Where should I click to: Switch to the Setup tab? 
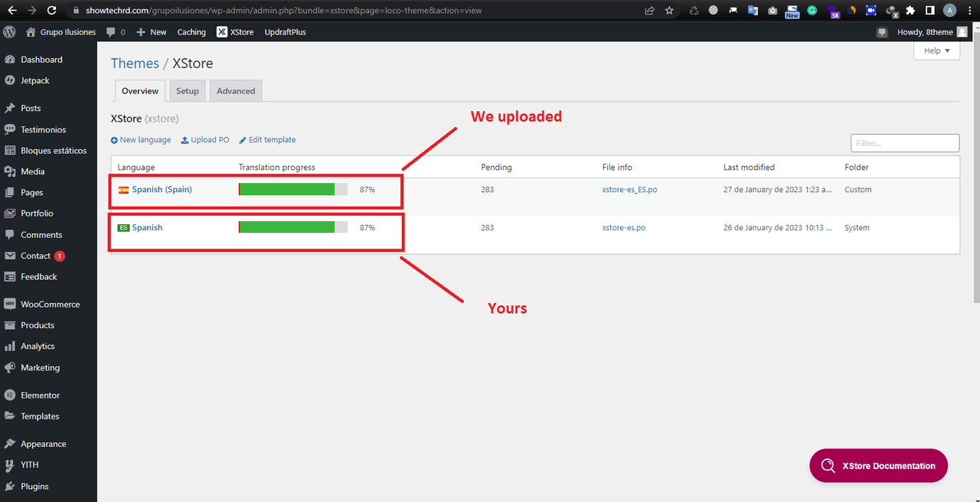click(x=188, y=91)
